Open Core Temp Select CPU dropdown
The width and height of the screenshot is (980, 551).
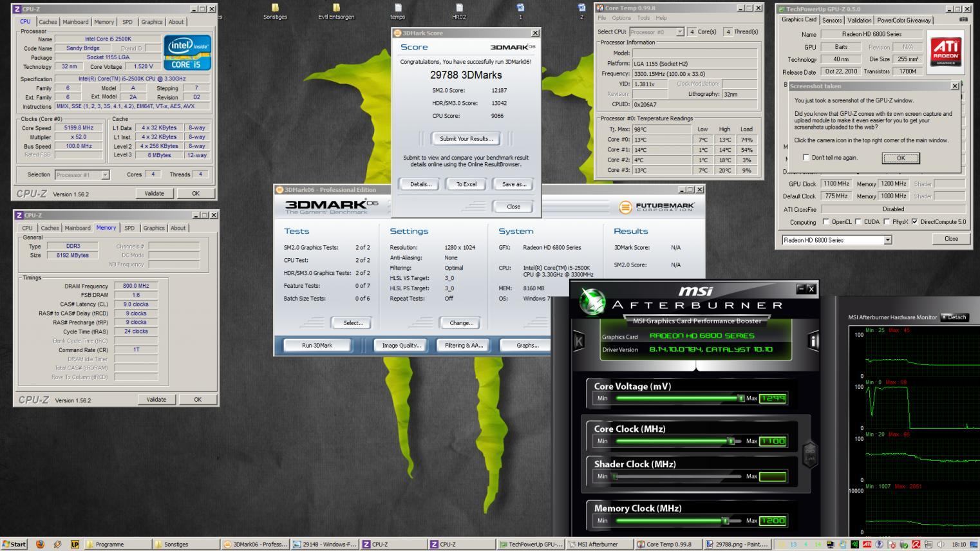coord(679,32)
